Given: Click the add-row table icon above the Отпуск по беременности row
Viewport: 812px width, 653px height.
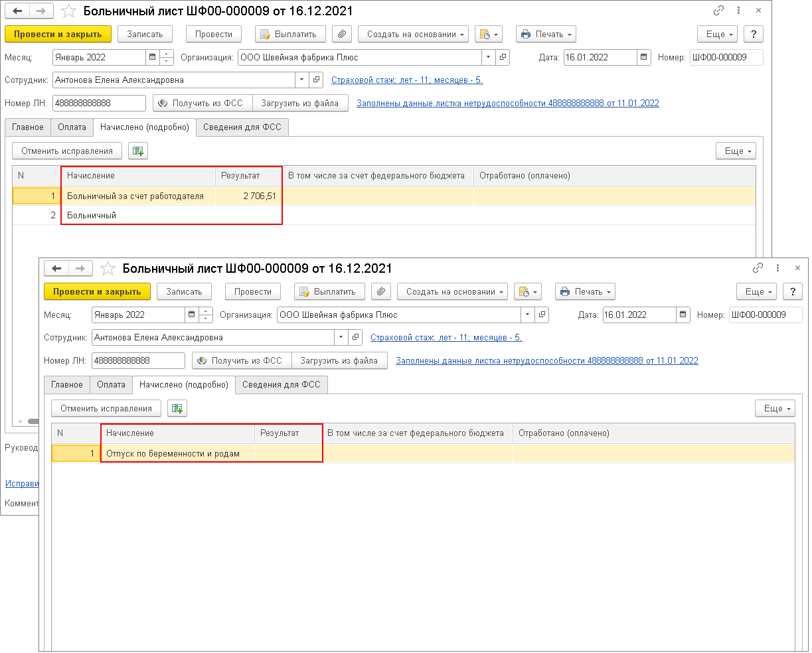Looking at the screenshot, I should click(x=177, y=409).
